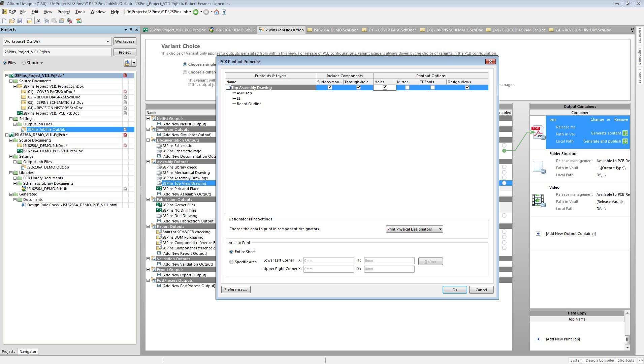This screenshot has width=644, height=364.
Task: Collapse the Assembly Outputs group
Action: (148, 162)
